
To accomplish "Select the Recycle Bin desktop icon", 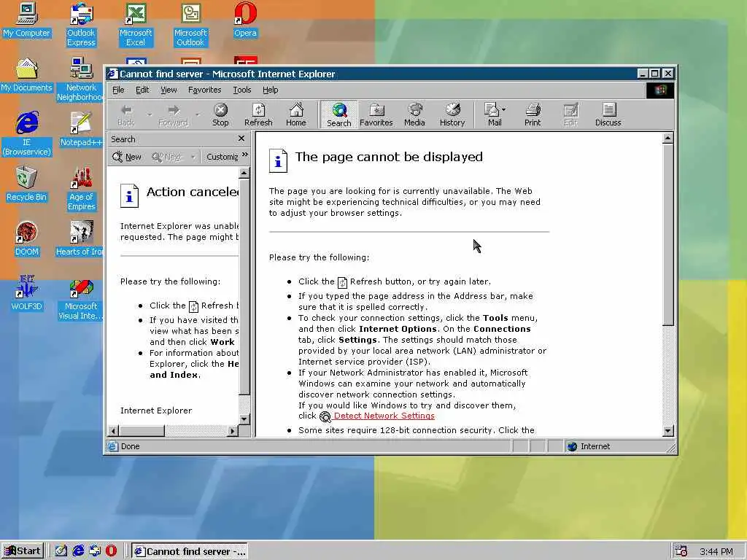I will click(26, 184).
